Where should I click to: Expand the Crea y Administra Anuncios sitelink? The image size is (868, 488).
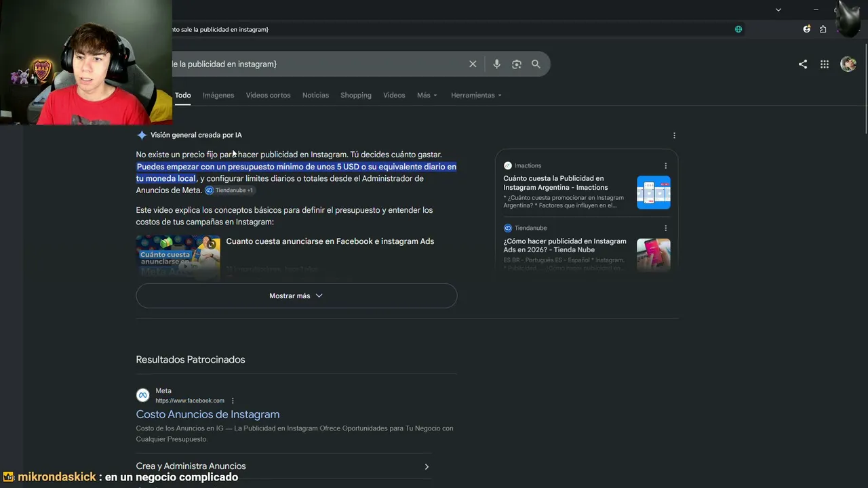coord(283,466)
